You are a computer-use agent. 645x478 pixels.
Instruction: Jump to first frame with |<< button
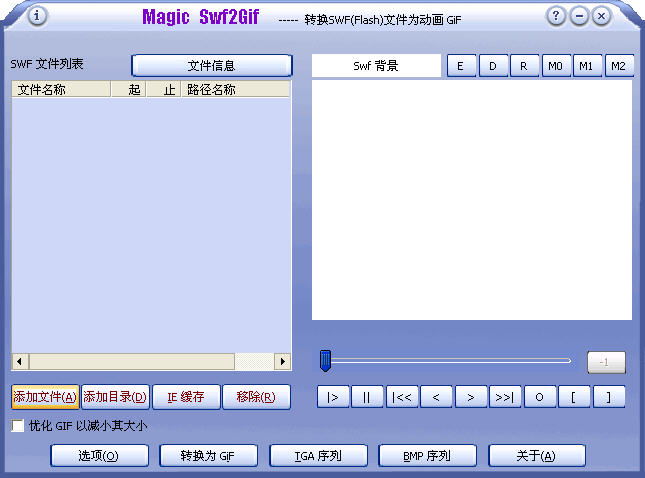pyautogui.click(x=402, y=397)
